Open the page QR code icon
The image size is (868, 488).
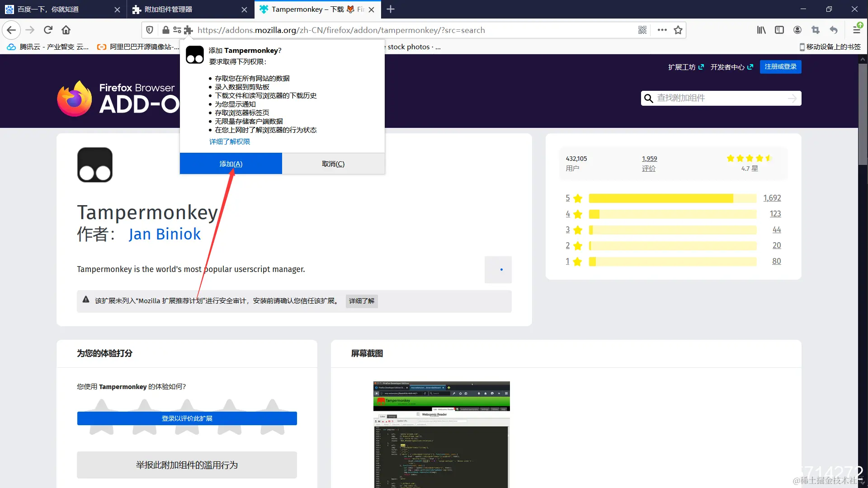click(x=642, y=30)
